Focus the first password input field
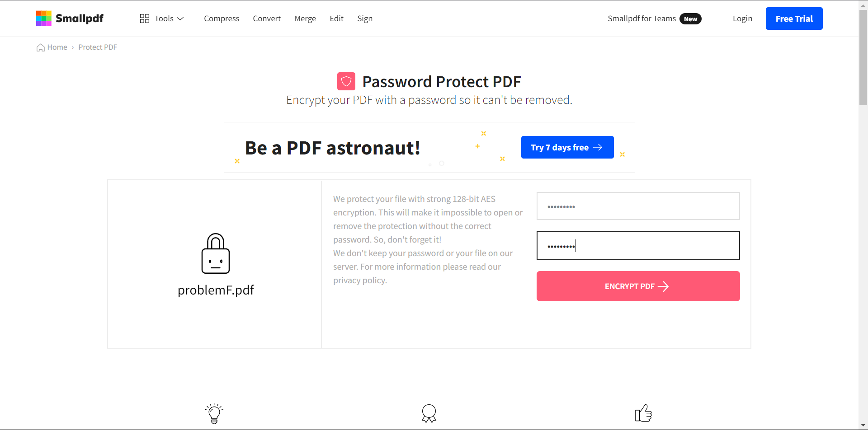The image size is (868, 430). [x=638, y=206]
